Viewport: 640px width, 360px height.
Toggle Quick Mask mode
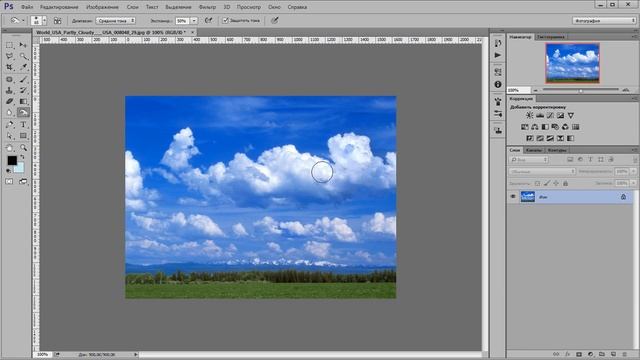9,181
